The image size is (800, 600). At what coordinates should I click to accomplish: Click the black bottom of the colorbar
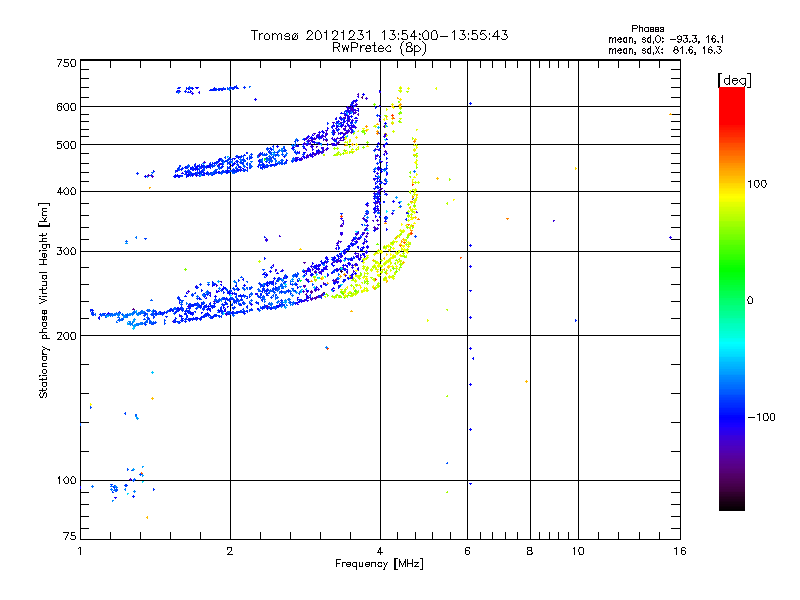732,504
